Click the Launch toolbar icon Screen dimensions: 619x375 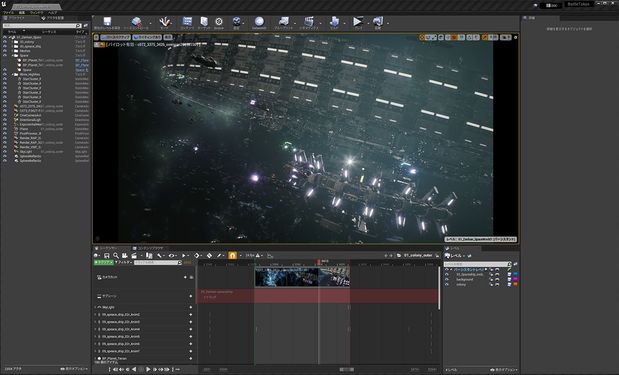[x=378, y=21]
